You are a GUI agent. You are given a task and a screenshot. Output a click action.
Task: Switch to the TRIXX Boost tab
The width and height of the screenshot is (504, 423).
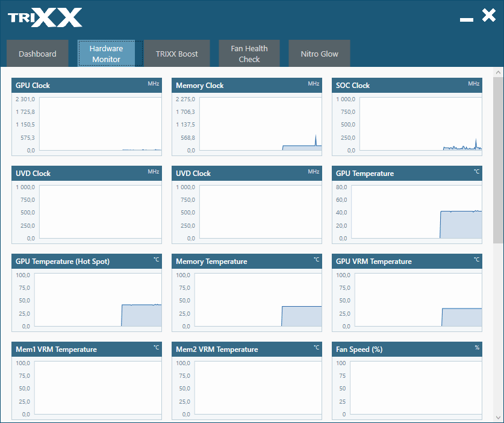tap(177, 54)
